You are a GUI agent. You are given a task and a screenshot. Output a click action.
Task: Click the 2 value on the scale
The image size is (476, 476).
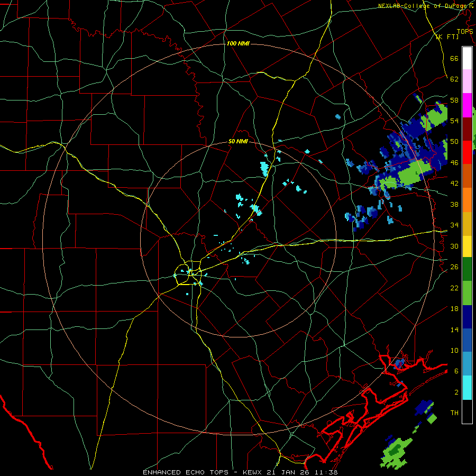(456, 392)
